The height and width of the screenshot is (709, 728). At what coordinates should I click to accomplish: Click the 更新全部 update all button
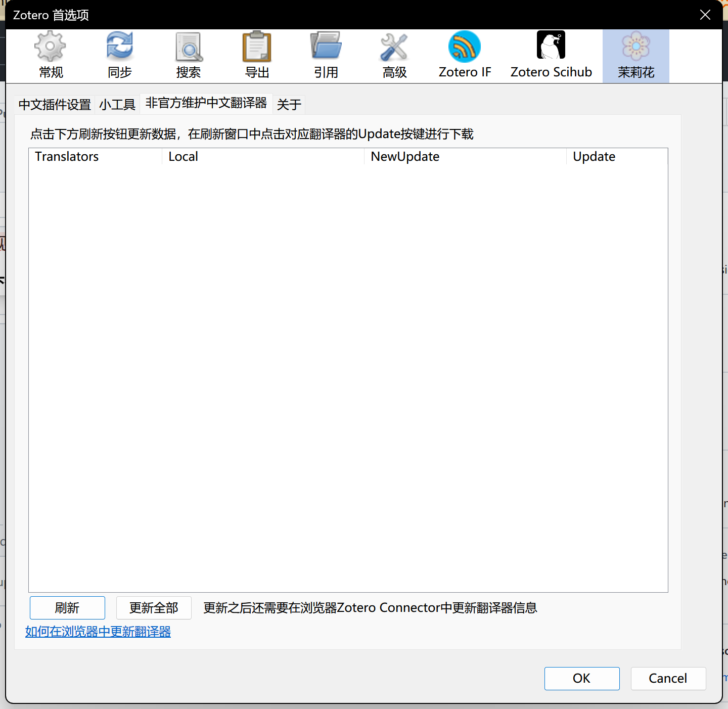[x=154, y=608]
